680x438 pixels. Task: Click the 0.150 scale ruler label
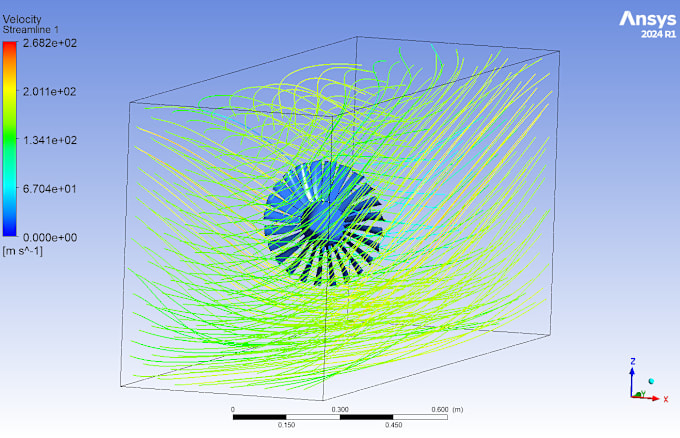tap(286, 425)
